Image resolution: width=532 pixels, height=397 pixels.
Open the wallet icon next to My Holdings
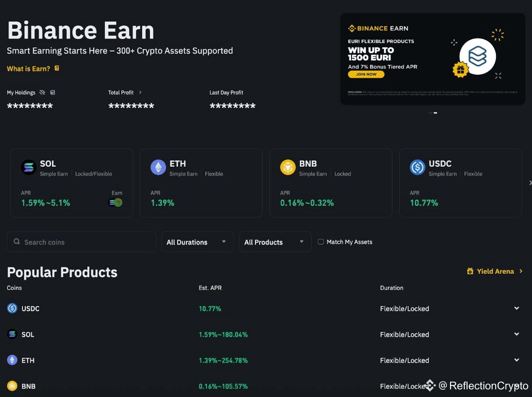[52, 92]
